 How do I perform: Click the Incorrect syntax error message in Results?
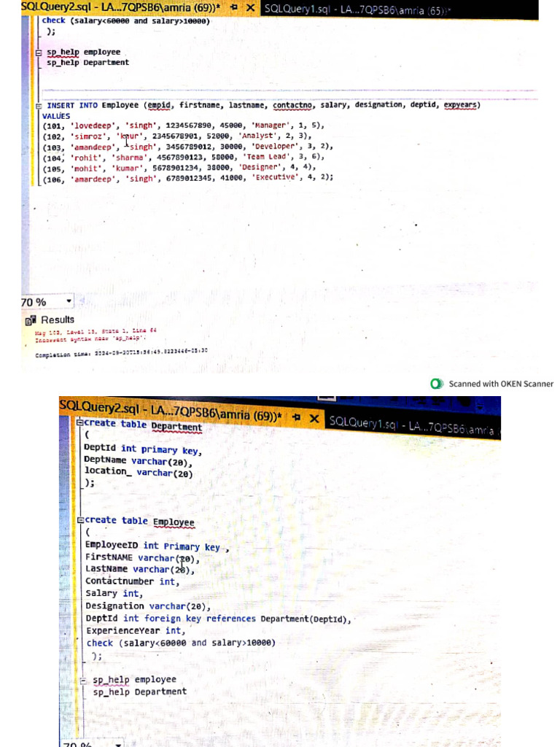[x=90, y=338]
